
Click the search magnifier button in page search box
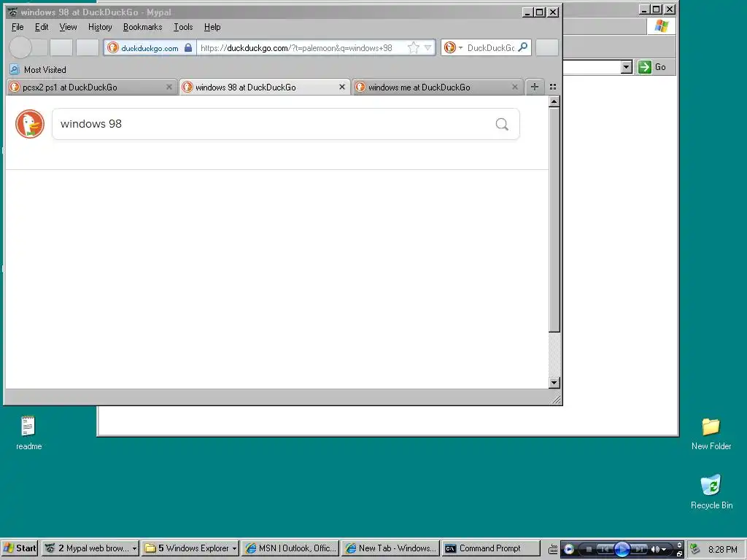[x=502, y=124]
